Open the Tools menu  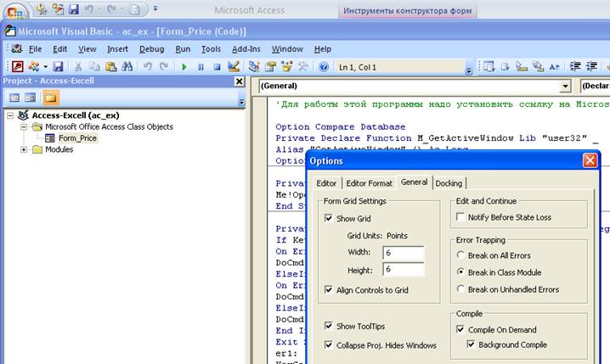point(211,49)
